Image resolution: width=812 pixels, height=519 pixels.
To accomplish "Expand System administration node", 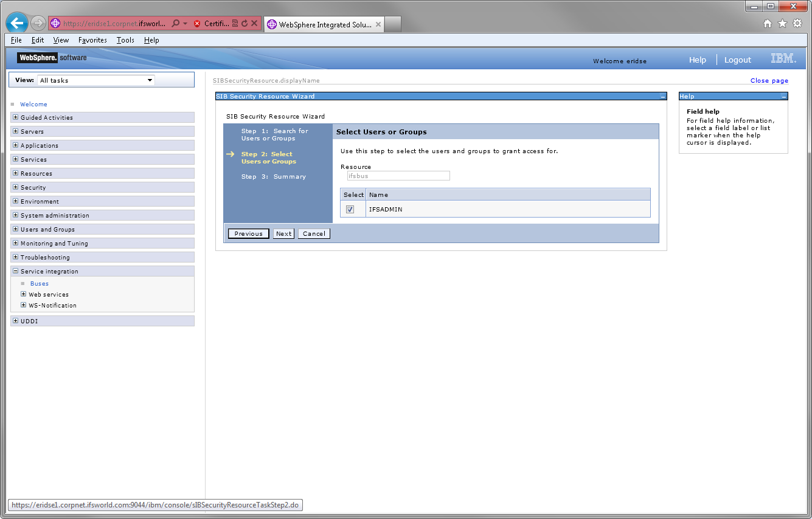I will point(16,215).
